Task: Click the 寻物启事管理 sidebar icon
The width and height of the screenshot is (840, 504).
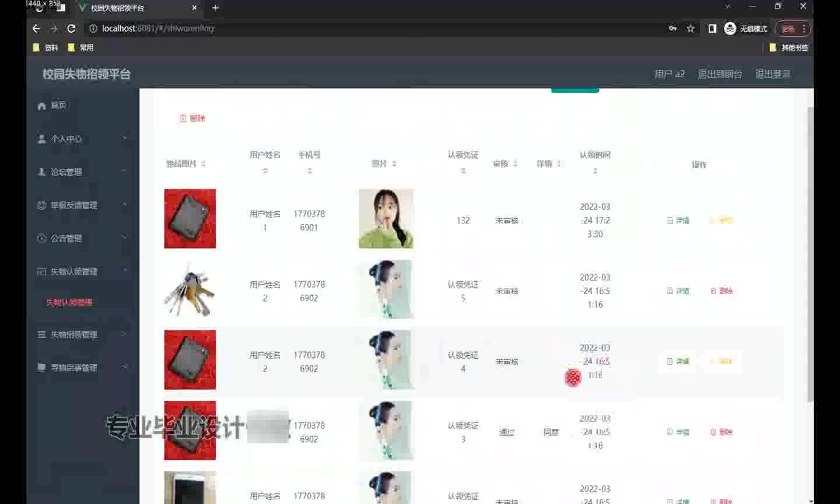Action: 41,367
